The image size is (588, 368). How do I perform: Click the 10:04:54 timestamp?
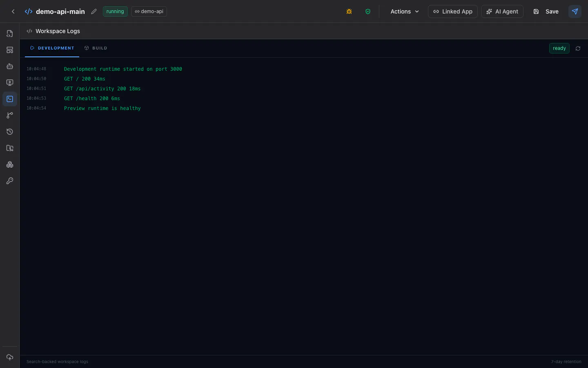tap(36, 108)
